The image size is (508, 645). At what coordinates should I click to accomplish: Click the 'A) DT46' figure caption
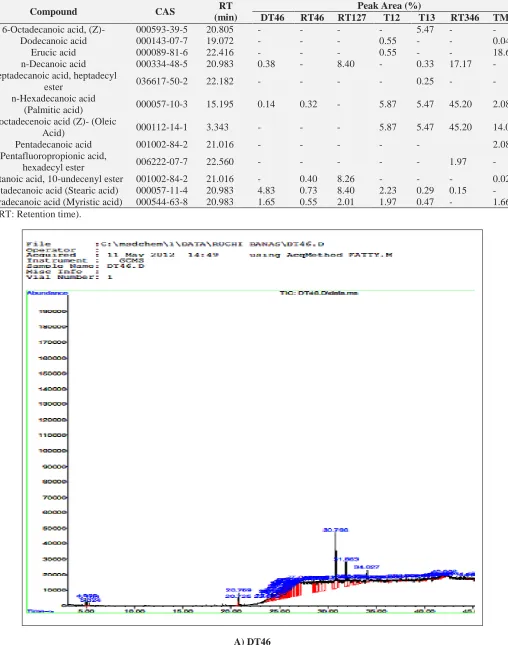tap(252, 641)
